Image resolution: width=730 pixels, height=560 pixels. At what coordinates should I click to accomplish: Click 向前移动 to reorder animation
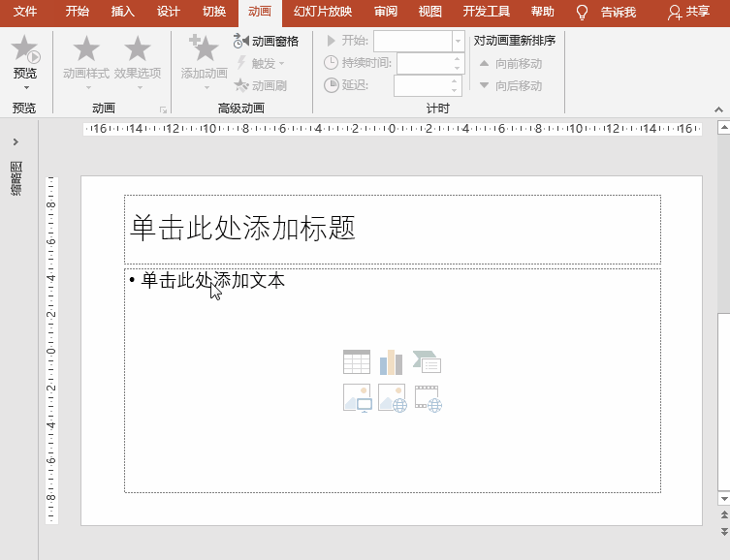511,64
